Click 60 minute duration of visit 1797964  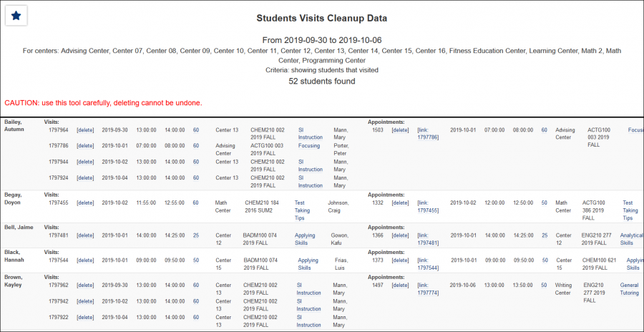pyautogui.click(x=196, y=130)
